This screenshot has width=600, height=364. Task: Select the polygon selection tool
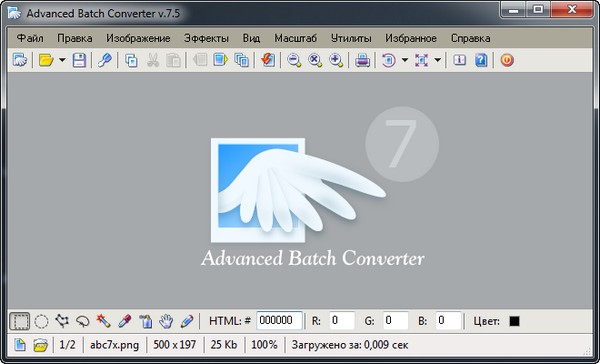[62, 321]
